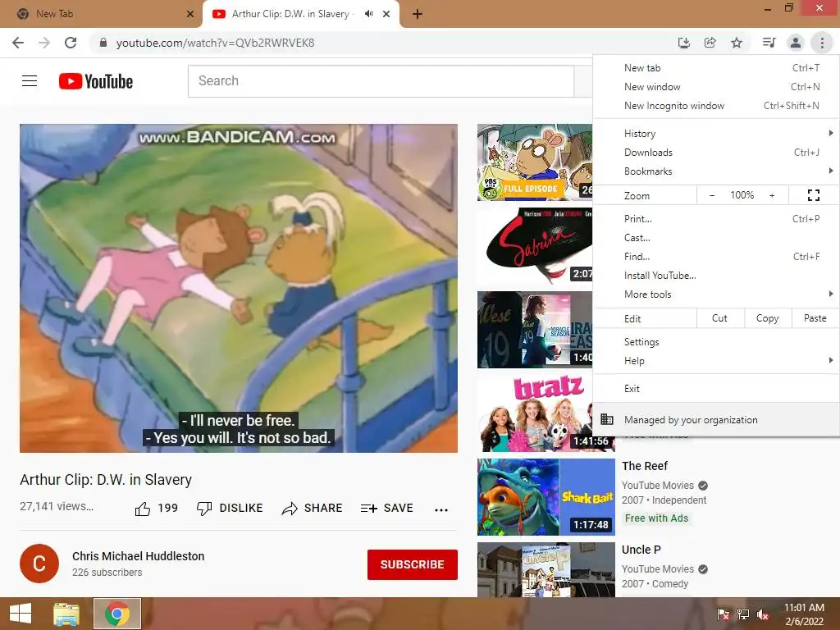The width and height of the screenshot is (840, 630).
Task: Go to YouTube home via logo
Action: tap(96, 81)
